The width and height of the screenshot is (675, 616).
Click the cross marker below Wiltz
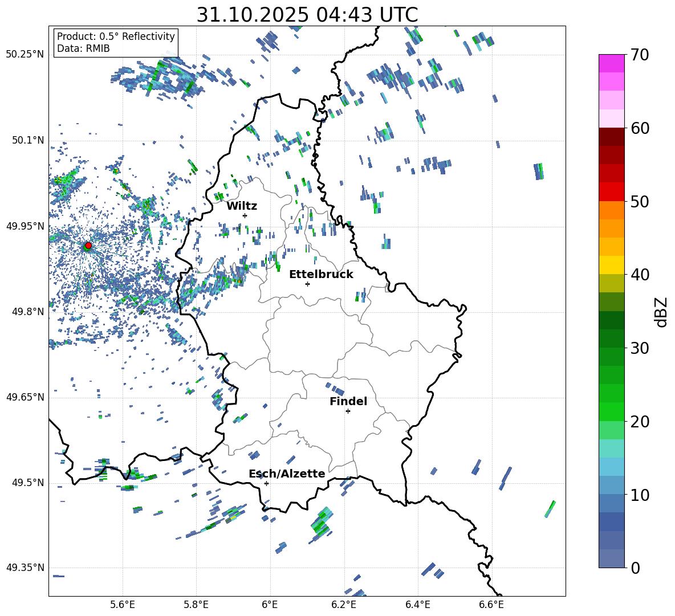245,215
